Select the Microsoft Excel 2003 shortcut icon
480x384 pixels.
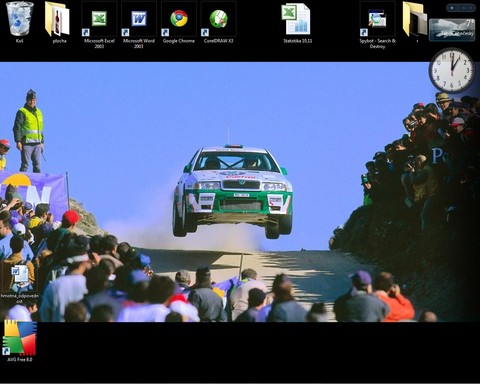coord(99,19)
